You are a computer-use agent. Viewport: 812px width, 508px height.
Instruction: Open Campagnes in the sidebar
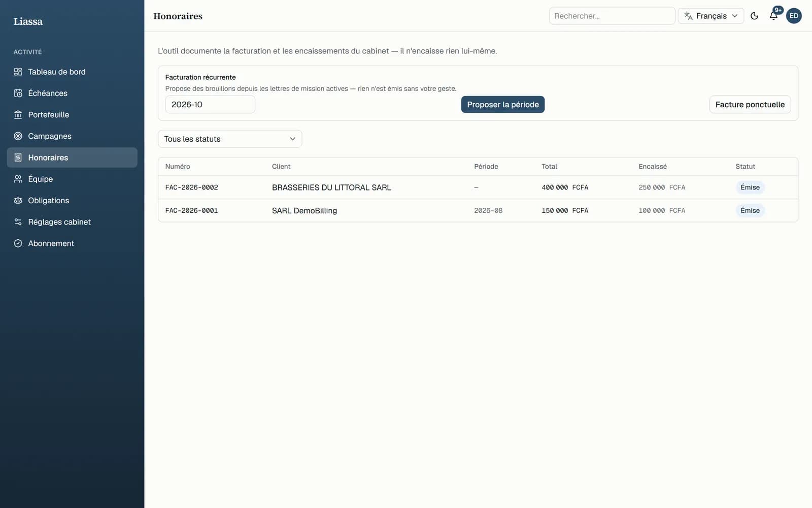[x=72, y=136]
